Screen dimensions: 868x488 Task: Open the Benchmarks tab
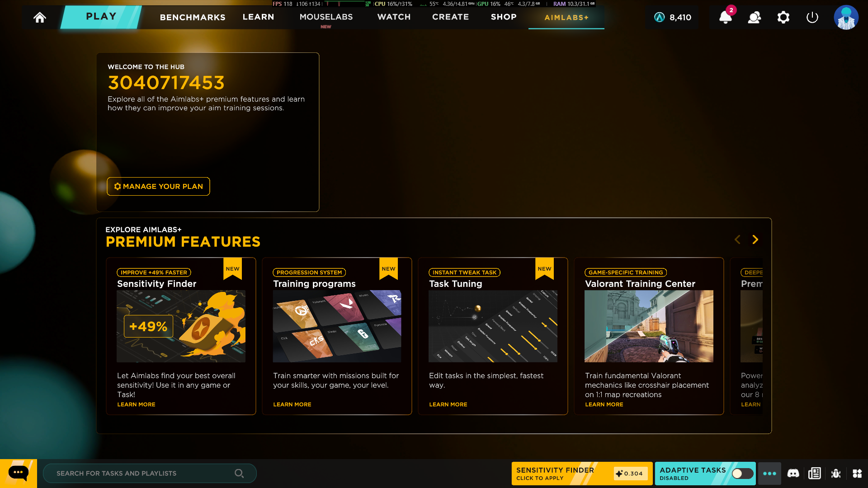click(193, 17)
